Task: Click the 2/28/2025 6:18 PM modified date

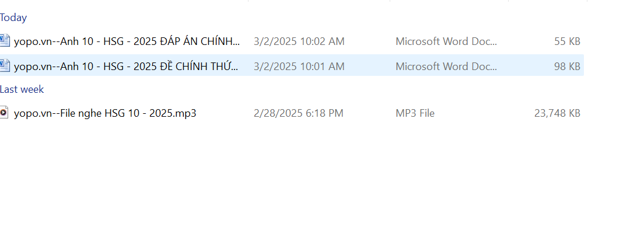Action: (x=299, y=113)
